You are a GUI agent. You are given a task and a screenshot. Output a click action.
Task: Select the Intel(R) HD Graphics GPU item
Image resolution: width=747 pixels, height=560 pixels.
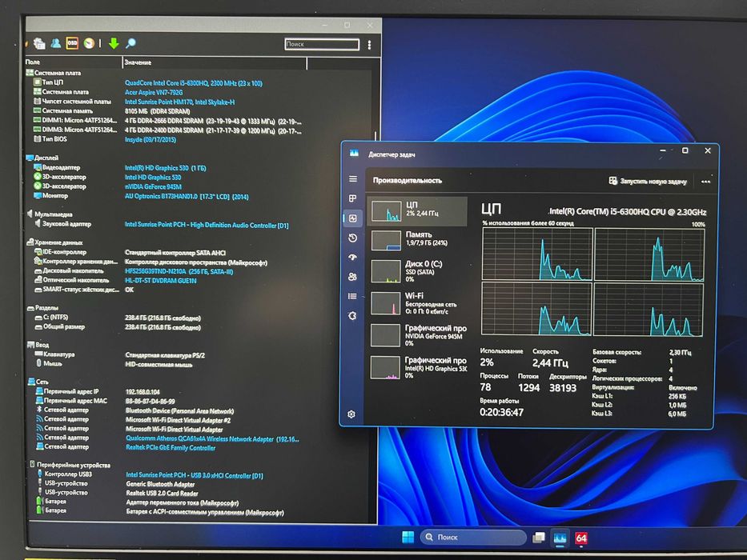(417, 367)
